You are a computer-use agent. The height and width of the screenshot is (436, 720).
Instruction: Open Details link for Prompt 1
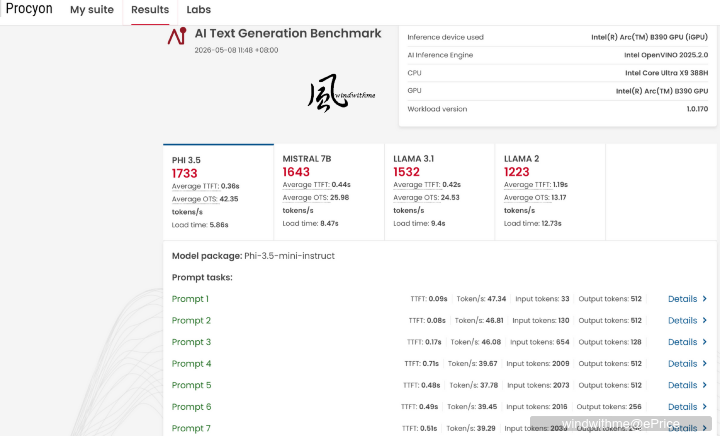pyautogui.click(x=682, y=299)
